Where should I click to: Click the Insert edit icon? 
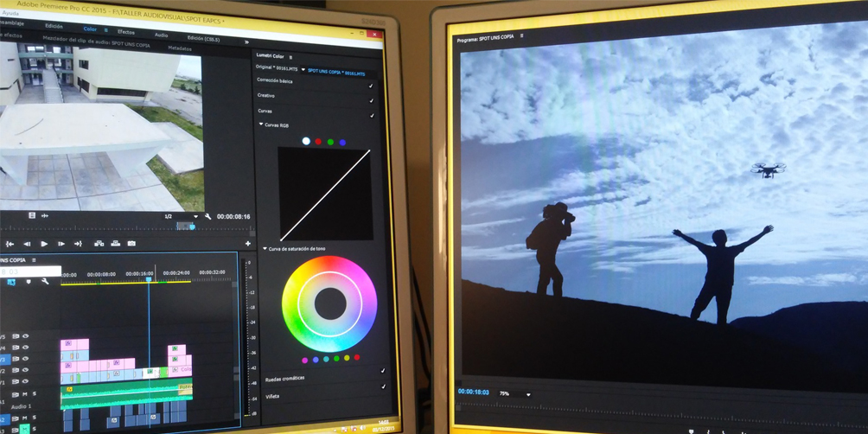(99, 244)
